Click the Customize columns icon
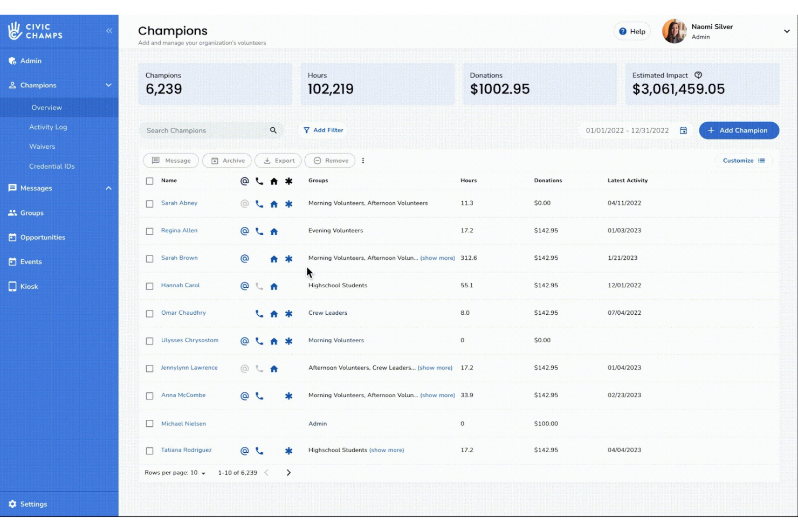This screenshot has height=532, width=798. coord(761,160)
